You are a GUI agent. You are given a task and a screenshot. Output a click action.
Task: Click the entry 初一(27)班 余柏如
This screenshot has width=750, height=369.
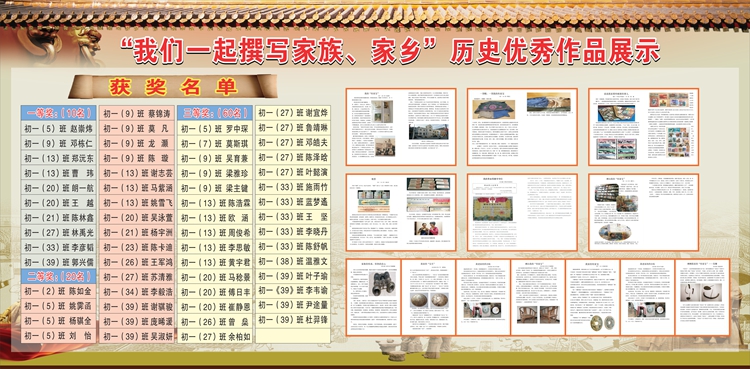[x=215, y=336]
